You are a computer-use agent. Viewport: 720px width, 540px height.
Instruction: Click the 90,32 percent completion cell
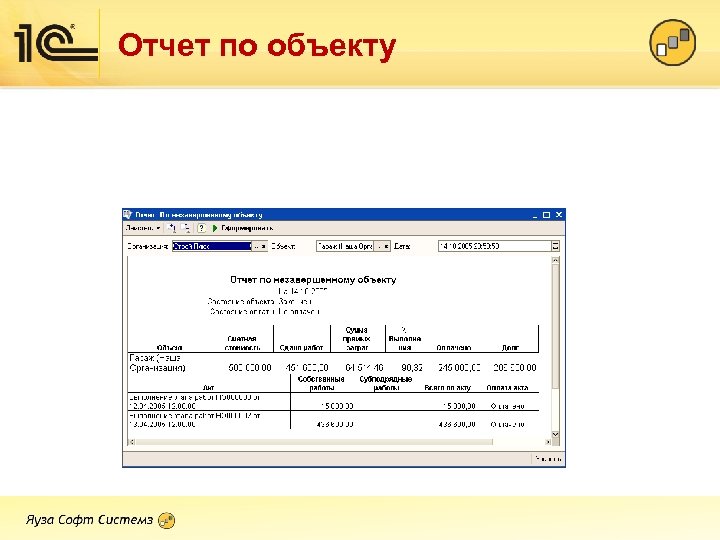click(x=412, y=367)
